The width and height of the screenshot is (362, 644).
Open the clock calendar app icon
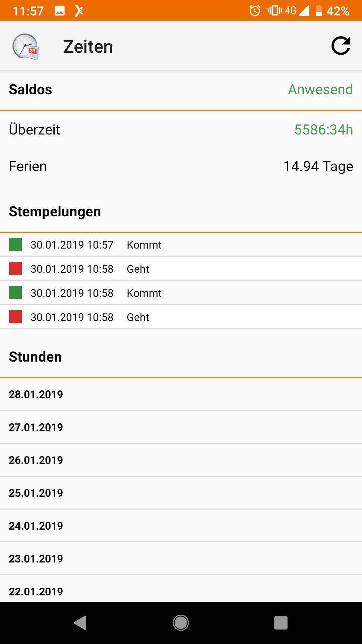(25, 47)
